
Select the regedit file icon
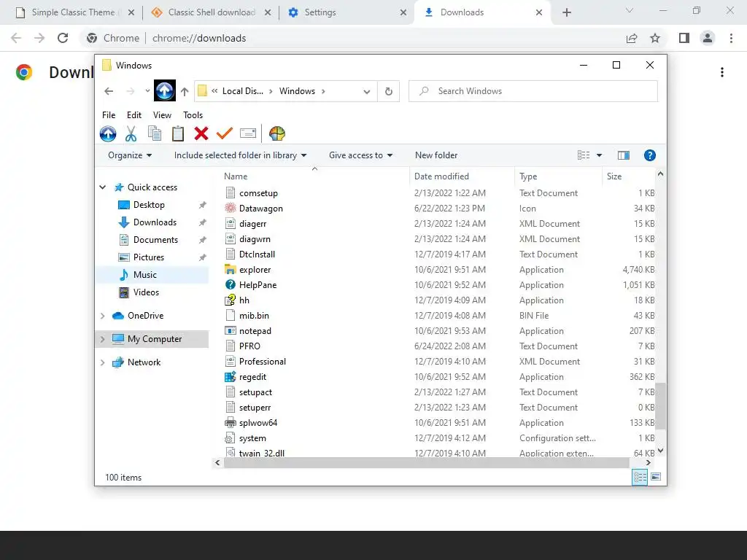(231, 377)
